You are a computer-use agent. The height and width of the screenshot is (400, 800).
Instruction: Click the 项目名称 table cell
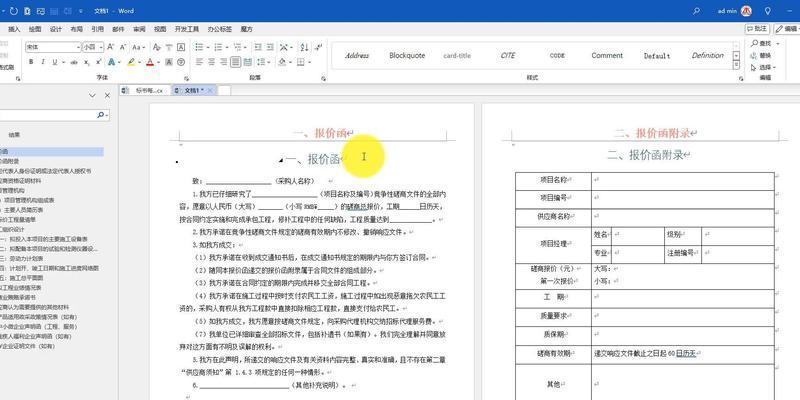553,180
